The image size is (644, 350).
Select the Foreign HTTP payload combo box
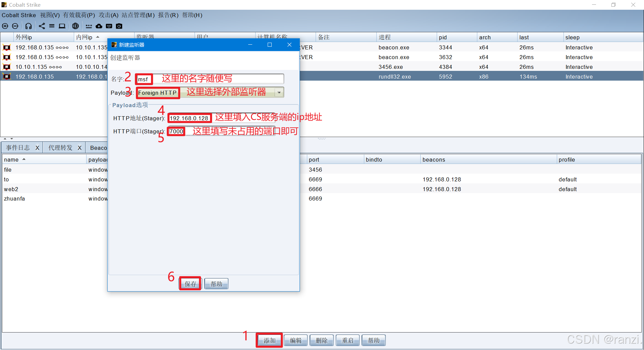(210, 92)
